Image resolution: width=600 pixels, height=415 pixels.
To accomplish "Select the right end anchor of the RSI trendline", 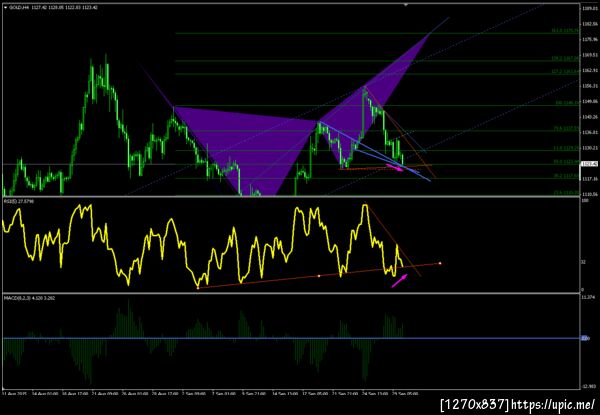I will 440,263.
